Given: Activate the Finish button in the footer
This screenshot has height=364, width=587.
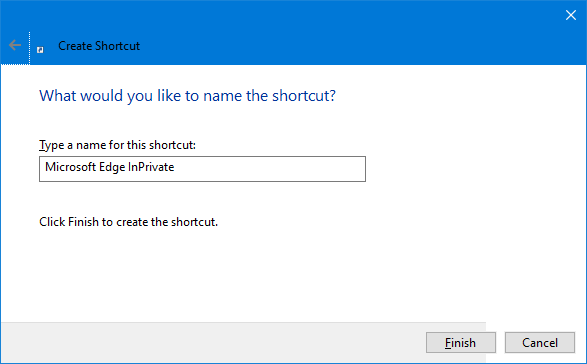Looking at the screenshot, I should [x=460, y=342].
